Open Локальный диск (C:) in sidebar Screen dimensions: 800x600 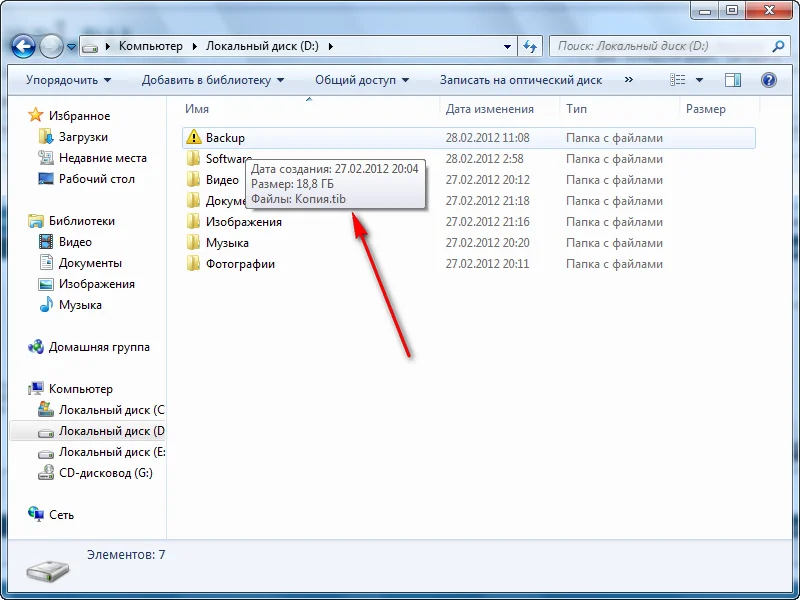pyautogui.click(x=112, y=410)
